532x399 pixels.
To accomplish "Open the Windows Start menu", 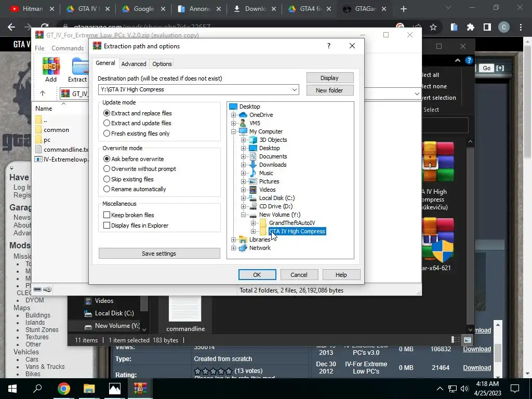I will pos(12,388).
